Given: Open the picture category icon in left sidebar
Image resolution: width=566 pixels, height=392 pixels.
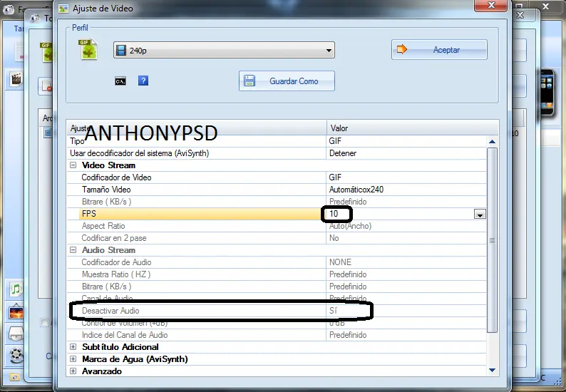Looking at the screenshot, I should click(x=16, y=312).
